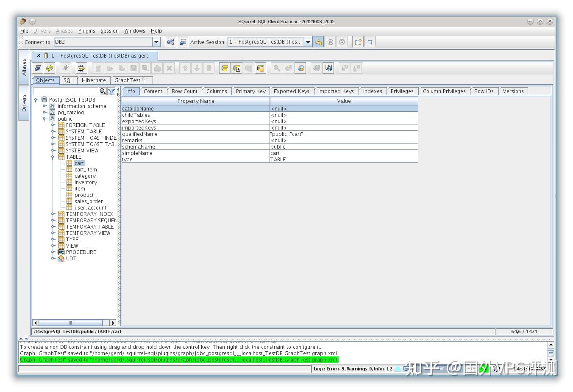
Task: Open the Connect to DB2 dropdown
Action: click(x=156, y=41)
